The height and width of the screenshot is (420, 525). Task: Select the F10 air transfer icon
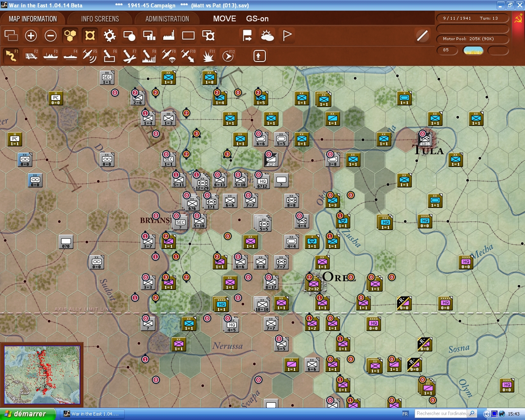pos(188,55)
